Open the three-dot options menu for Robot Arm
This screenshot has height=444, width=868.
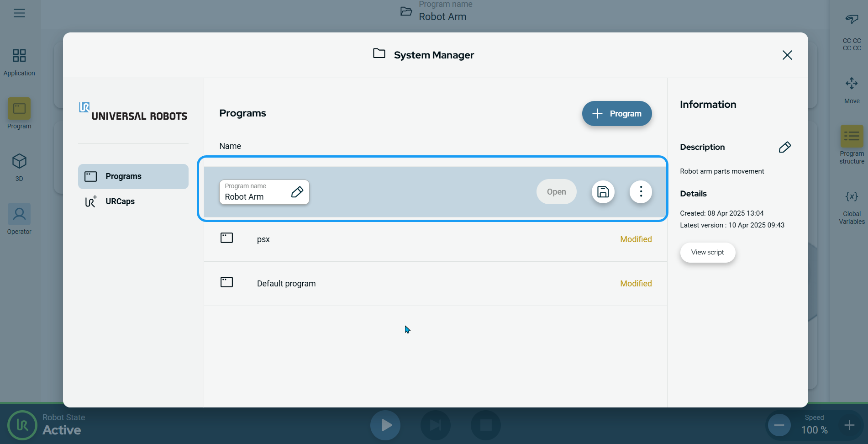641,192
